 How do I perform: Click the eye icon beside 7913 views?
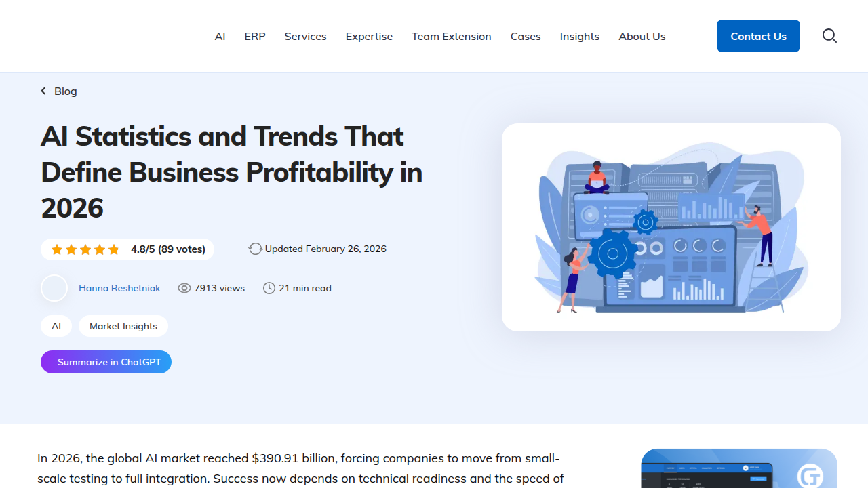[184, 288]
